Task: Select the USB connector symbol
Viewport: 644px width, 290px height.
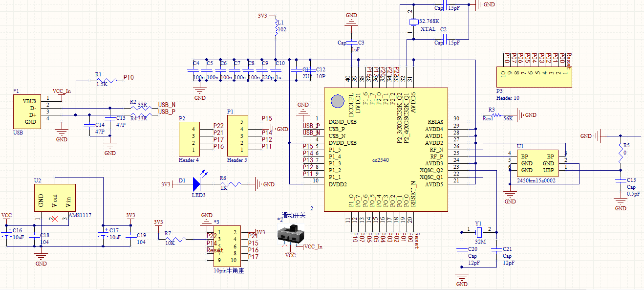Action: click(x=26, y=112)
